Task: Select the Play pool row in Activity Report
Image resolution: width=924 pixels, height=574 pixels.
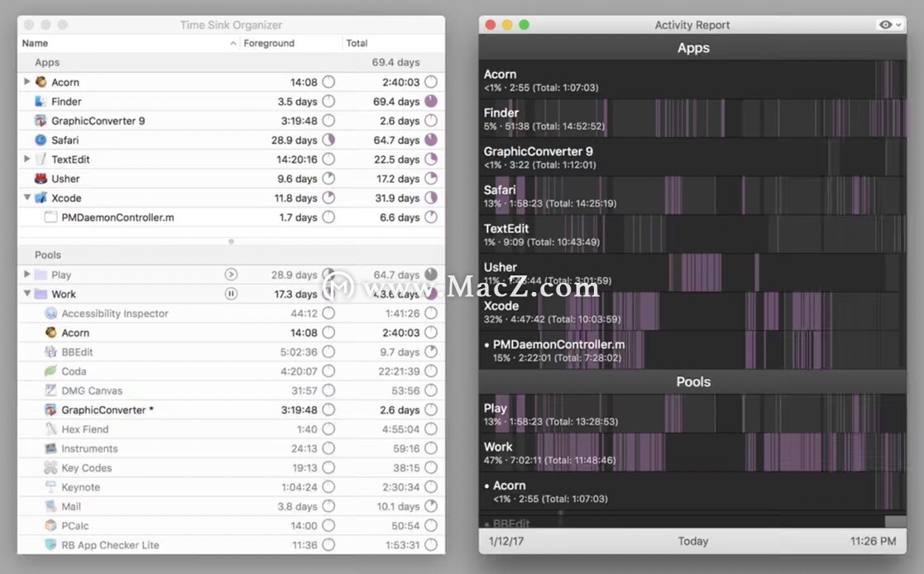Action: point(692,414)
